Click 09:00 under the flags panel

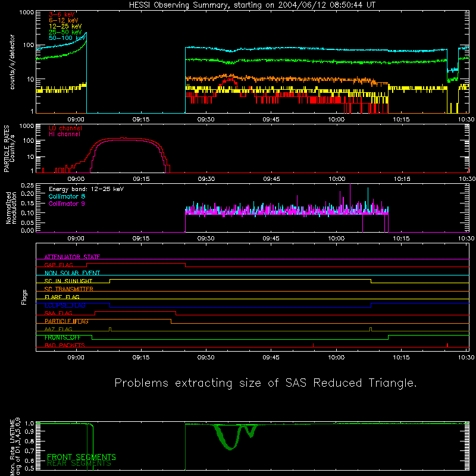(x=76, y=358)
